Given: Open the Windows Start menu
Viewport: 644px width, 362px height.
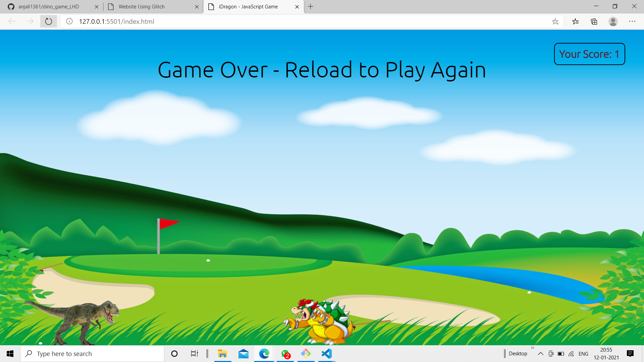Looking at the screenshot, I should click(x=10, y=354).
